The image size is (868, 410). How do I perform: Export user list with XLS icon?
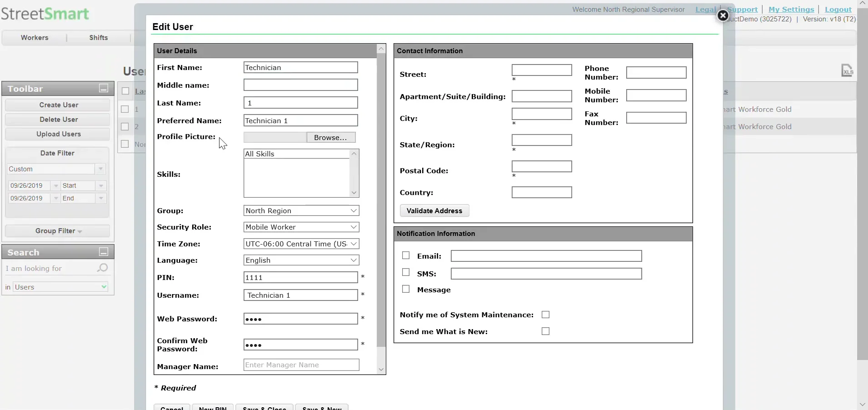(x=847, y=70)
